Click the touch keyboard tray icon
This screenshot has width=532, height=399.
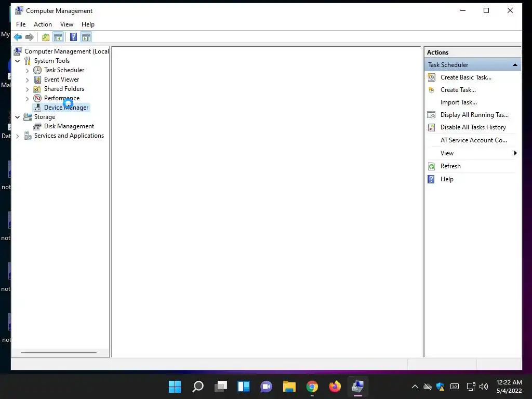coord(455,387)
